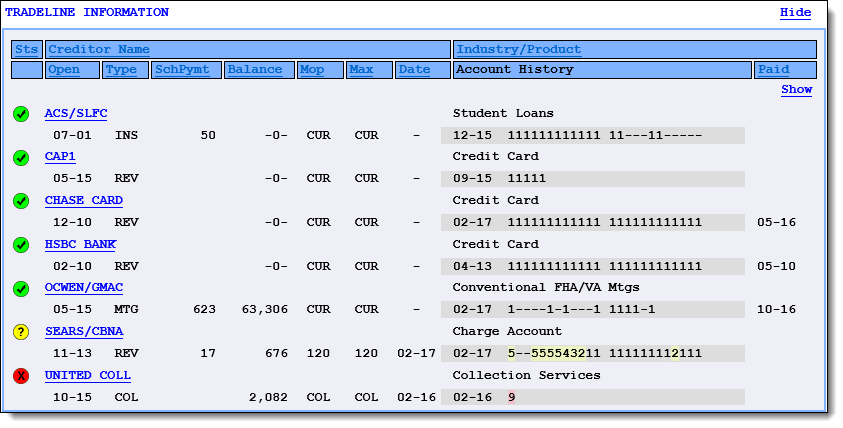The width and height of the screenshot is (843, 428).
Task: Click the OCWEN/GMAC account history string
Action: click(x=581, y=310)
